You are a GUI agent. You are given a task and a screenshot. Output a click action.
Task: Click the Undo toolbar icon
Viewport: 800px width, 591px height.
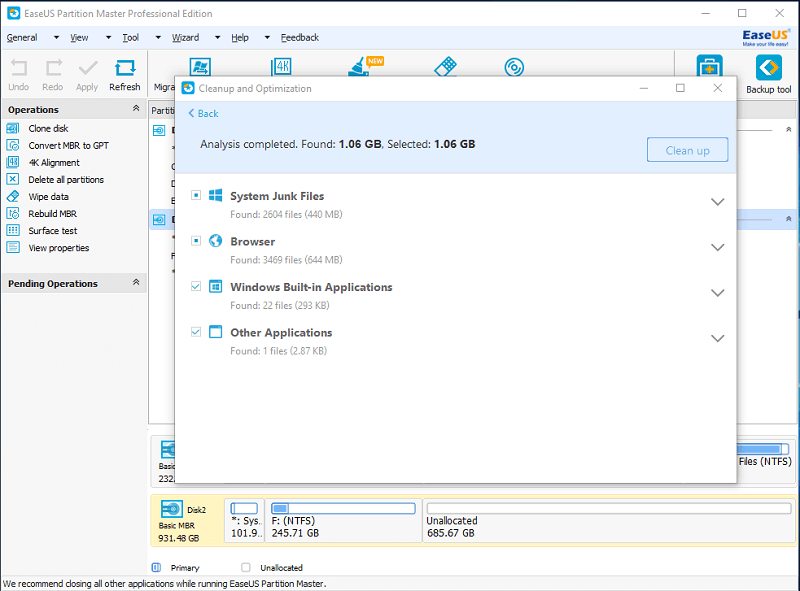coord(19,68)
